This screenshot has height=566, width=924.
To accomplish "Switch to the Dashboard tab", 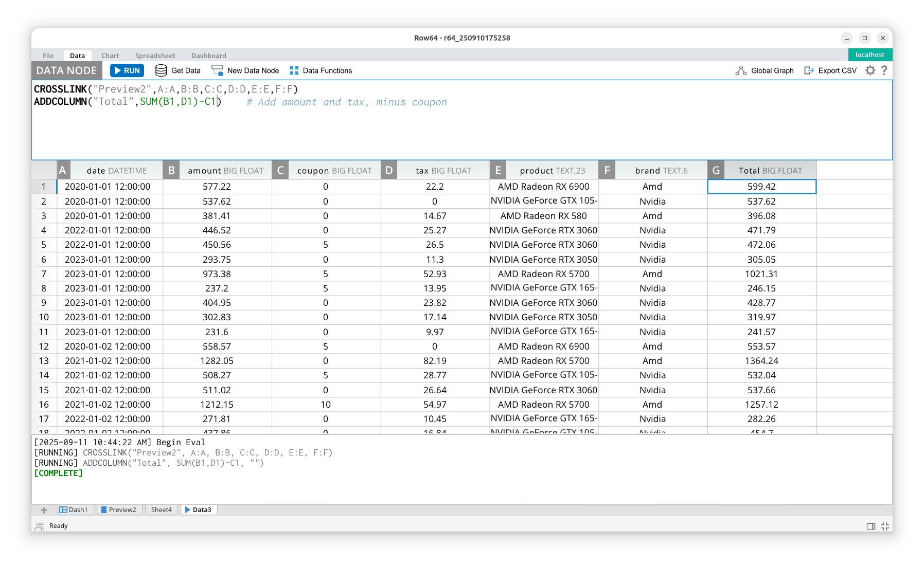I will (x=208, y=56).
